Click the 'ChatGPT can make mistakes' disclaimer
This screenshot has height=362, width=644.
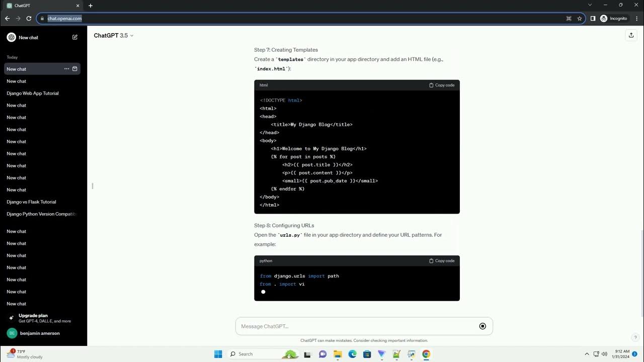click(364, 340)
